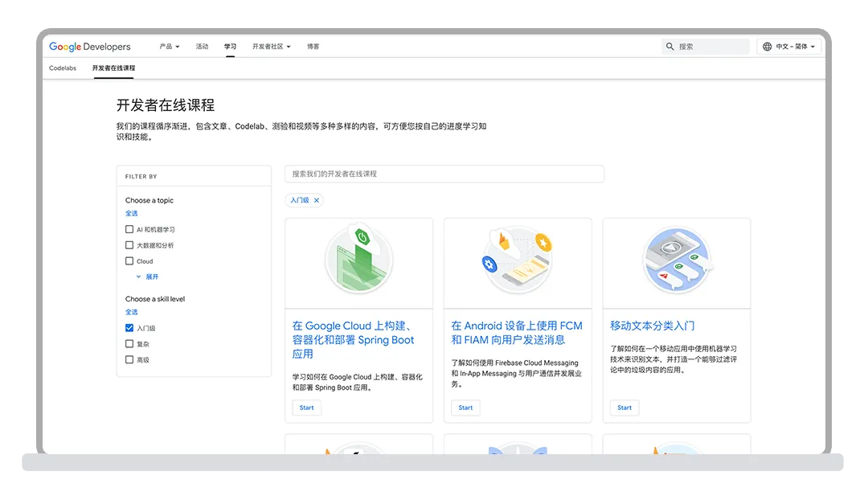Switch to the 开发者在线课程 tab
868x504 pixels.
click(113, 68)
